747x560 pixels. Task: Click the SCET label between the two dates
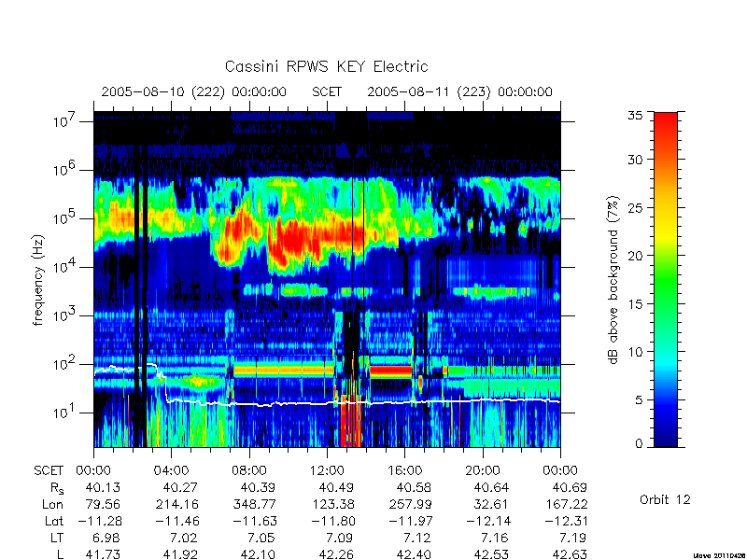pyautogui.click(x=327, y=91)
